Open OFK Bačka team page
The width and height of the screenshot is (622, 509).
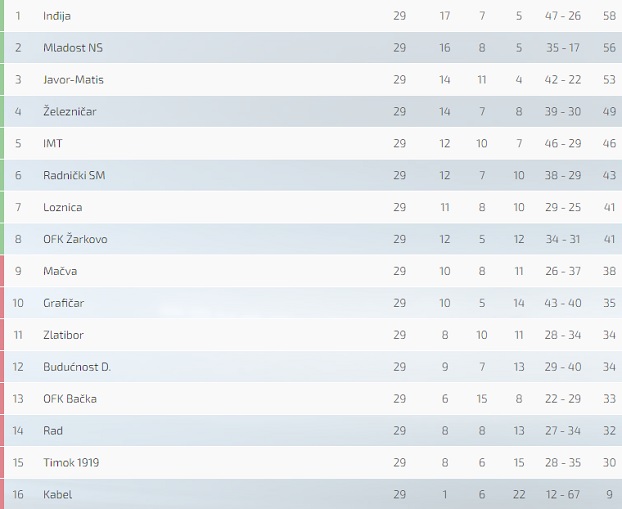[70, 399]
